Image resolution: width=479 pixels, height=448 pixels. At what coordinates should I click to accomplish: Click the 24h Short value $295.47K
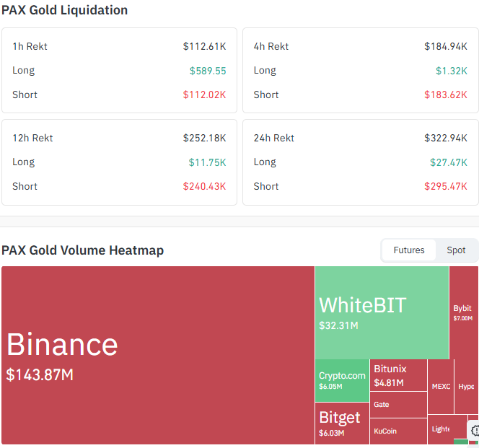(446, 186)
